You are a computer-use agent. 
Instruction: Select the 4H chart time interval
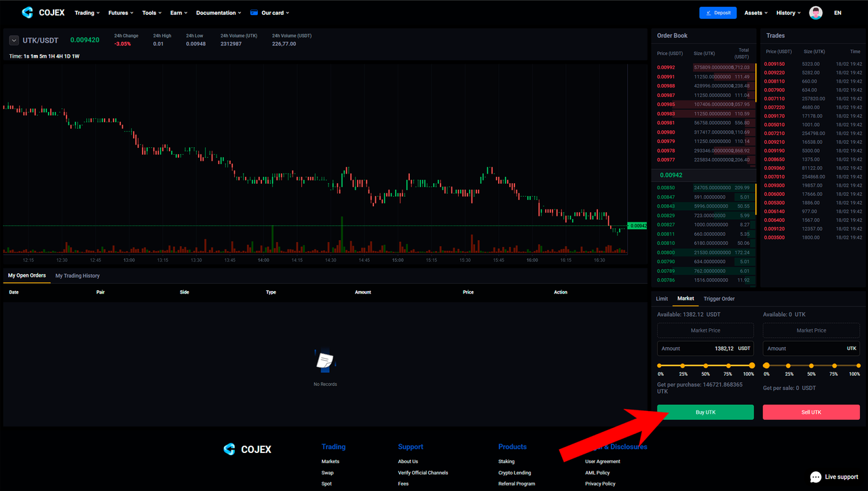point(60,56)
